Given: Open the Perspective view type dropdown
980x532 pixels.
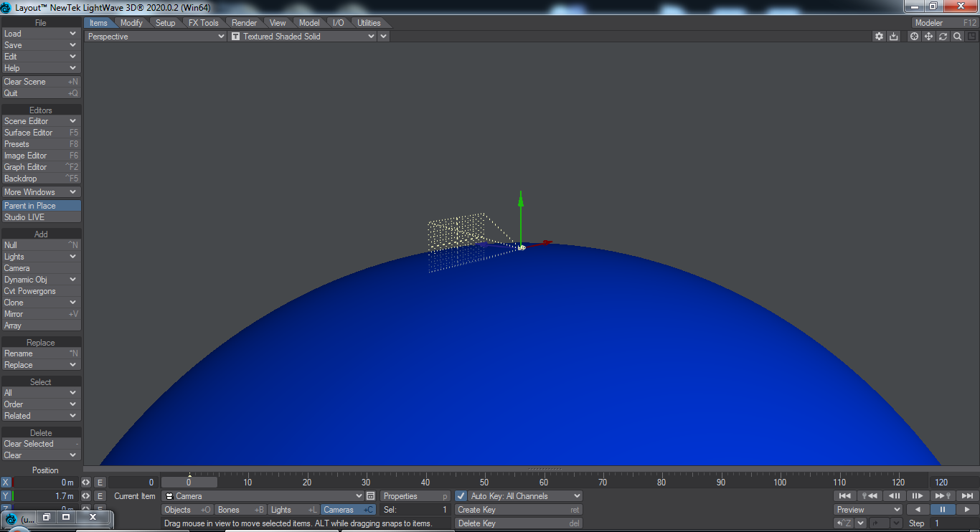Looking at the screenshot, I should pos(156,37).
